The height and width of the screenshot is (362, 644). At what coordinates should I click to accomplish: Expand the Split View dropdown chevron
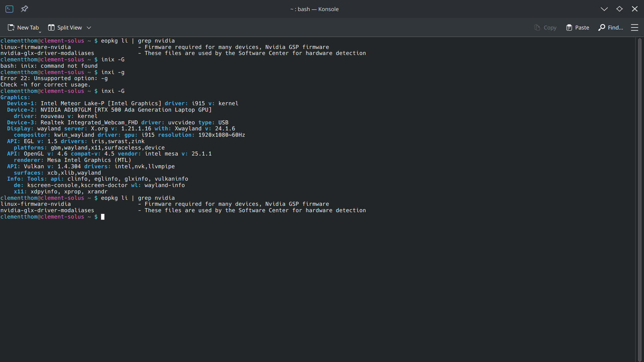89,27
